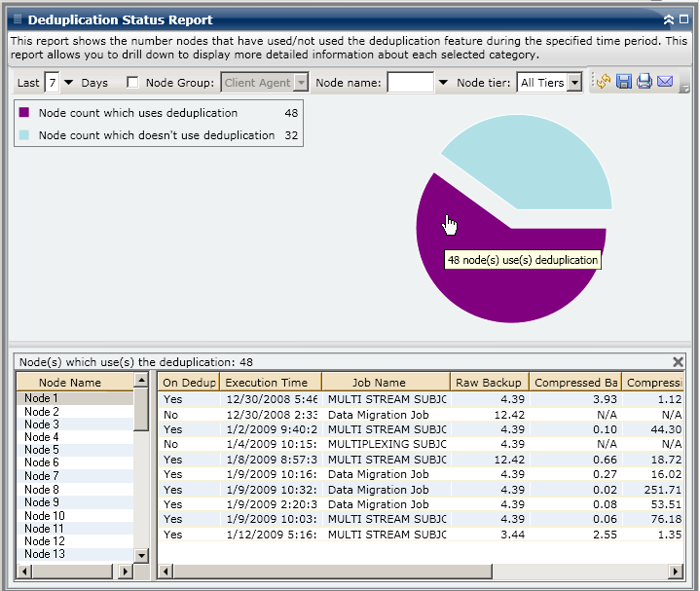Click inside the Node name text field
Screen dimensions: 700x591
[x=410, y=84]
